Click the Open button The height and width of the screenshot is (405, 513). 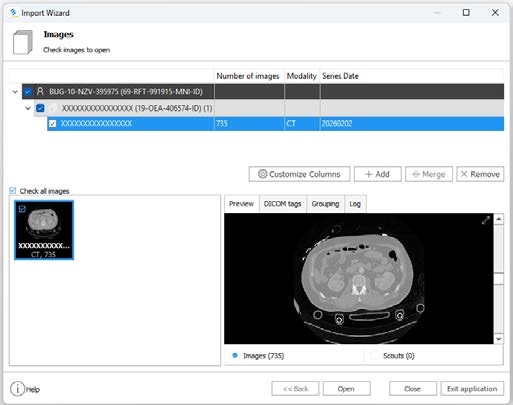[346, 389]
